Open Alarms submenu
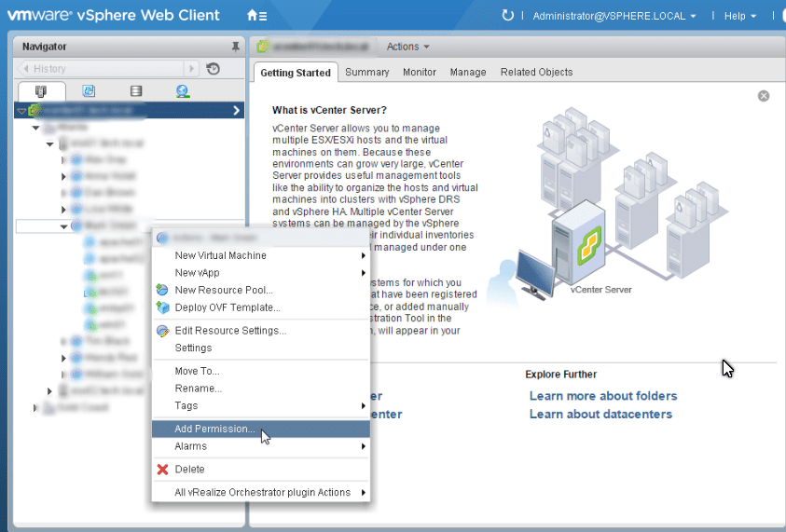The height and width of the screenshot is (532, 786). [261, 446]
